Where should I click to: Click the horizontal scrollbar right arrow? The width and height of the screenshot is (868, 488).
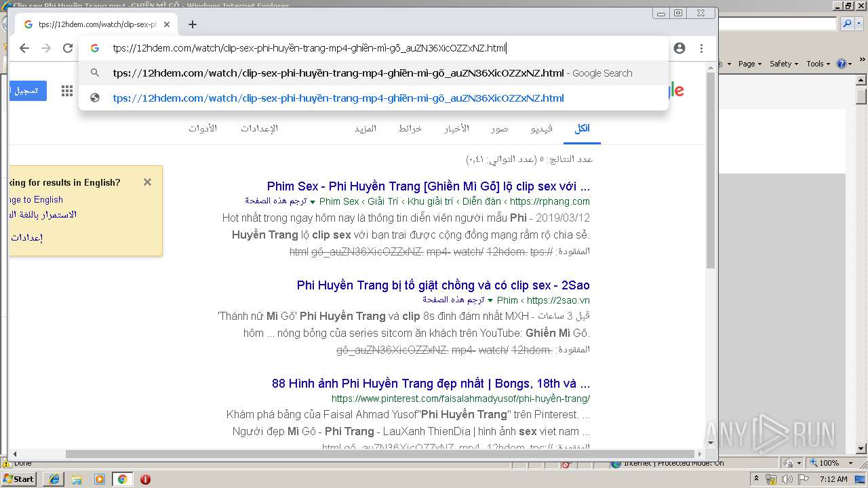coord(701,454)
